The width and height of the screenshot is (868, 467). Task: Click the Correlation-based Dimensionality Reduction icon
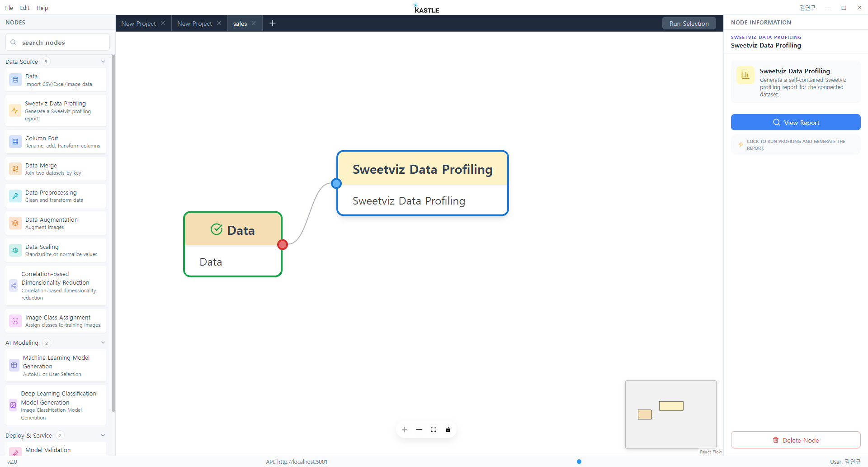pyautogui.click(x=14, y=286)
